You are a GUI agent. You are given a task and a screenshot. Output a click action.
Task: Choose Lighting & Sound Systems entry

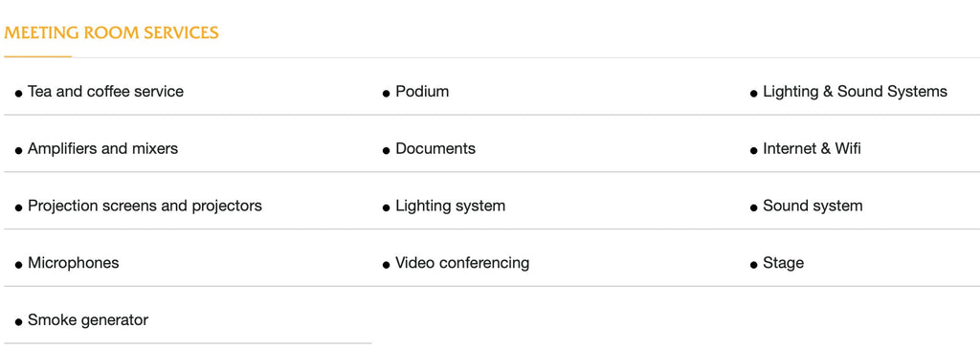coord(855,92)
